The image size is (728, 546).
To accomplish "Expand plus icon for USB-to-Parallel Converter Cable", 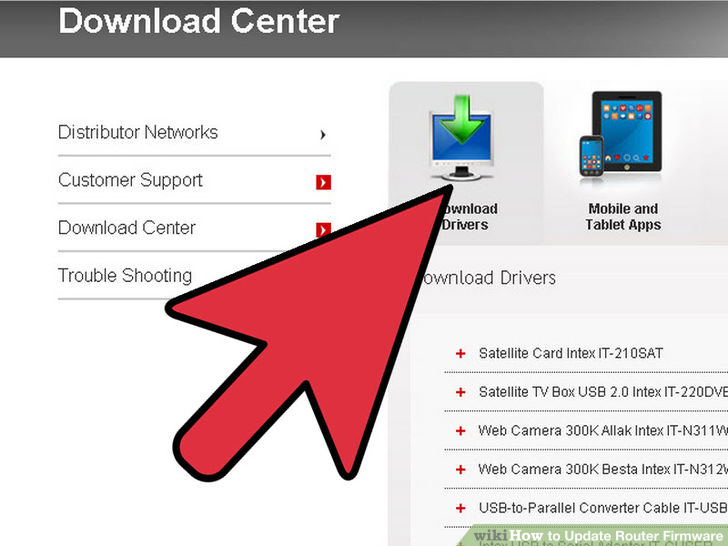I will coord(460,508).
